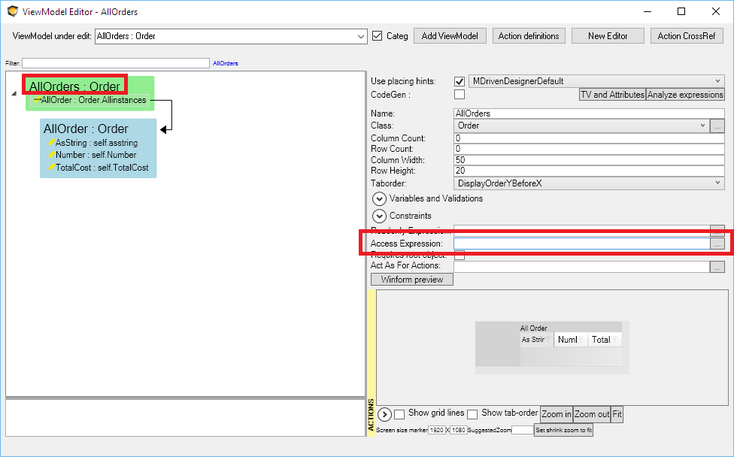This screenshot has height=457, width=734.
Task: Click ellipsis button for Act As For Actions
Action: point(716,267)
